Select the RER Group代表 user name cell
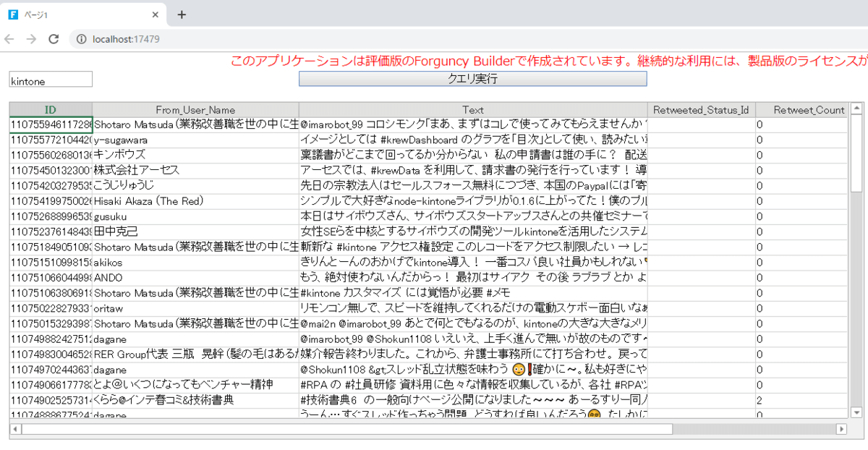The height and width of the screenshot is (450, 868). (x=196, y=354)
